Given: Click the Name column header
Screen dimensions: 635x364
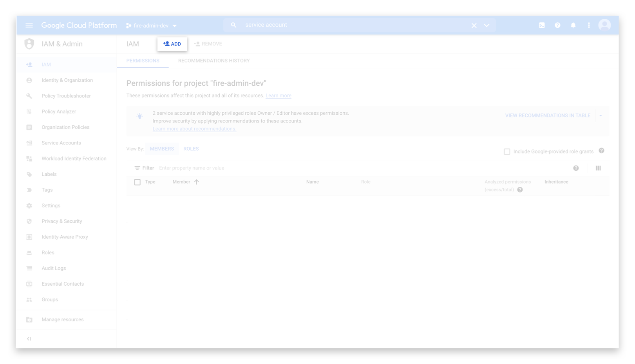Looking at the screenshot, I should pyautogui.click(x=313, y=182).
